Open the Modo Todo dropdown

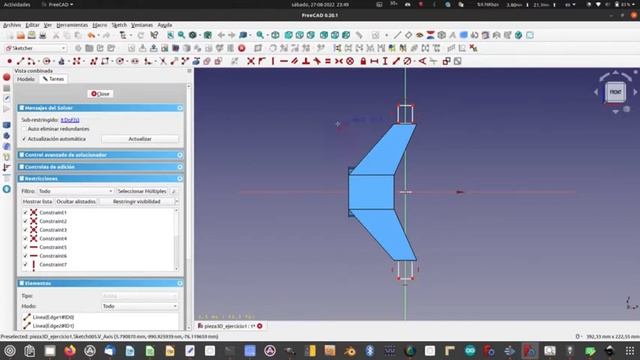tap(140, 306)
